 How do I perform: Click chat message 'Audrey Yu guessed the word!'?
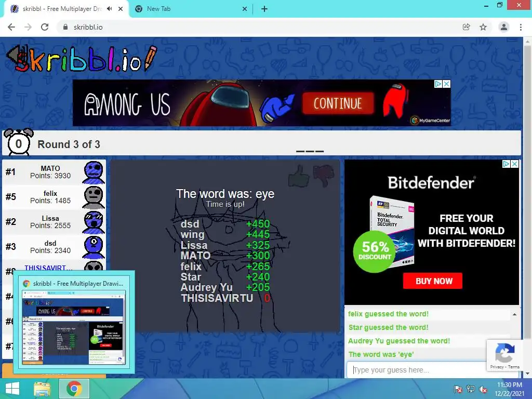click(x=399, y=341)
